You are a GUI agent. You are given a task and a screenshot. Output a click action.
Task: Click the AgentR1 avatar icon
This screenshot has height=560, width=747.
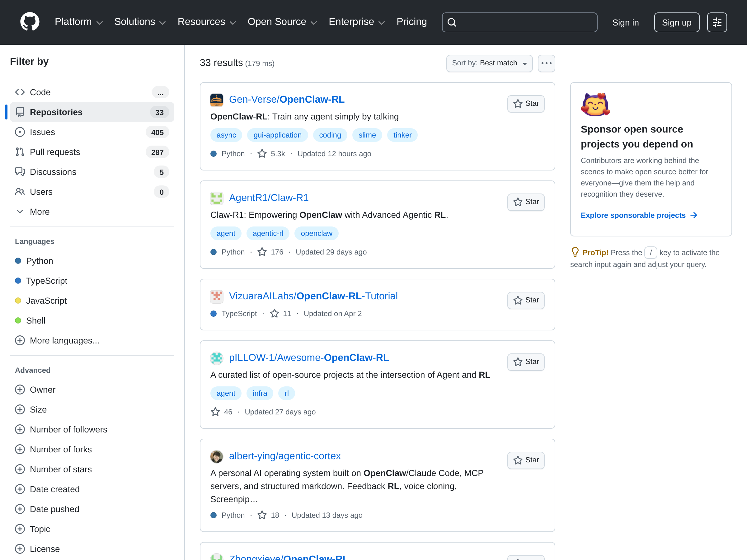click(x=216, y=198)
